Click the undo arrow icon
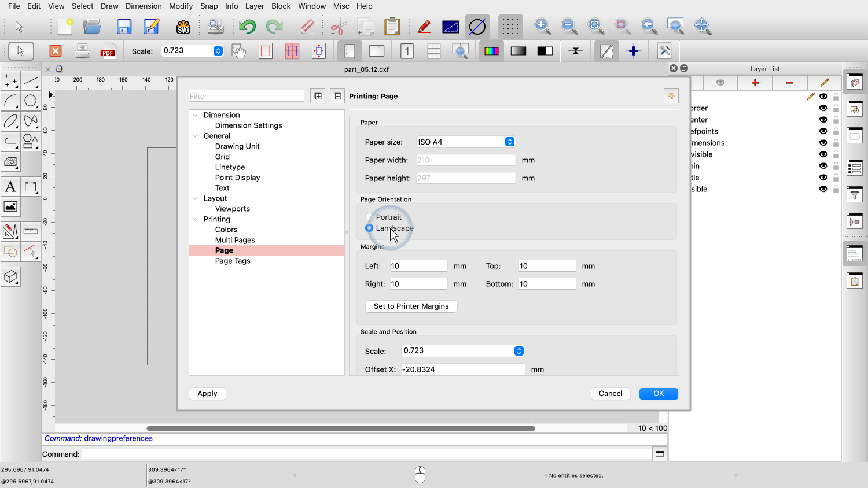 coord(247,27)
